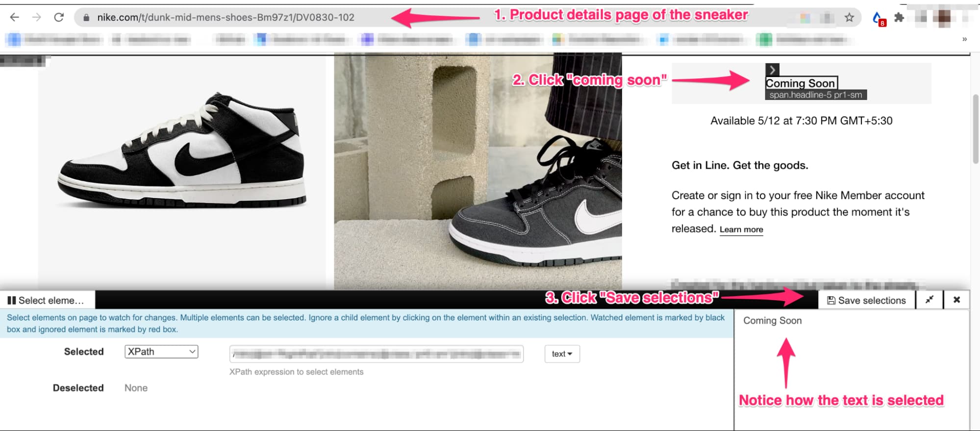Open the Learn more link

(x=741, y=229)
